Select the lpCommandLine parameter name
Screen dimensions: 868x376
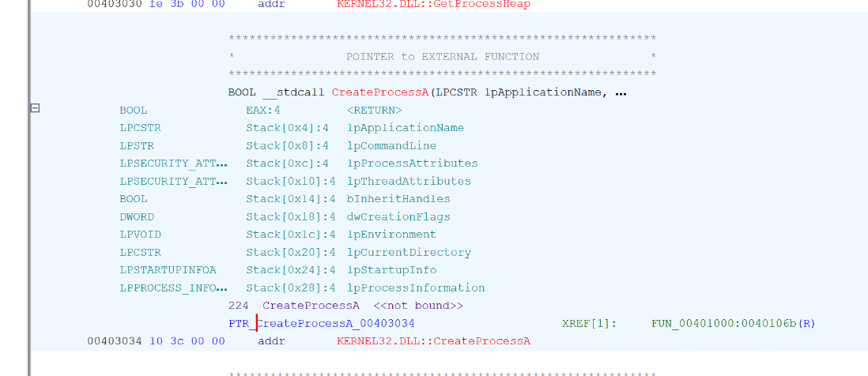pos(391,145)
